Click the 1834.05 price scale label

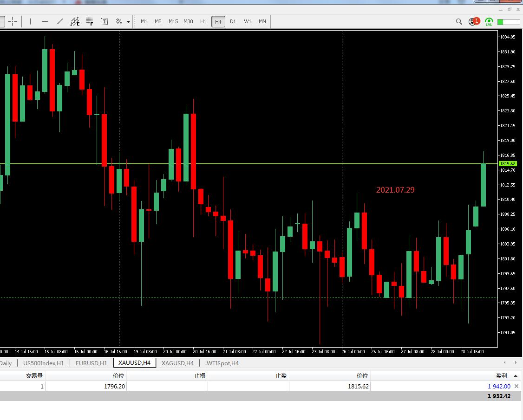[x=507, y=37]
